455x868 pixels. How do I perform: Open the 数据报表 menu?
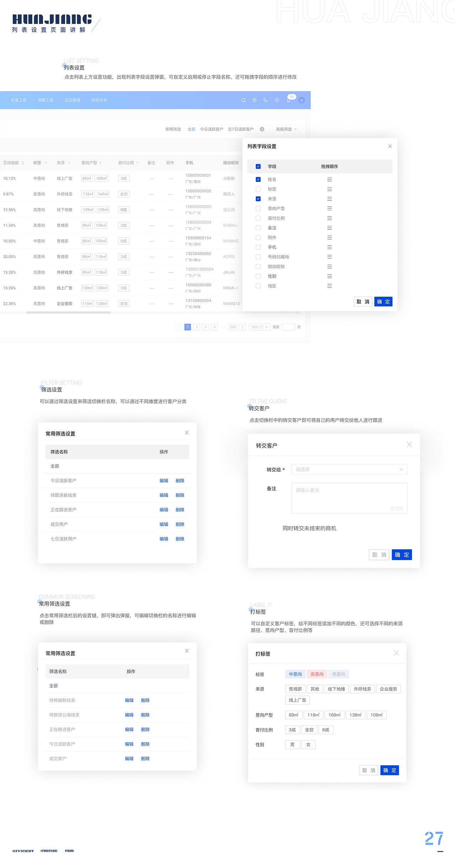coord(99,100)
